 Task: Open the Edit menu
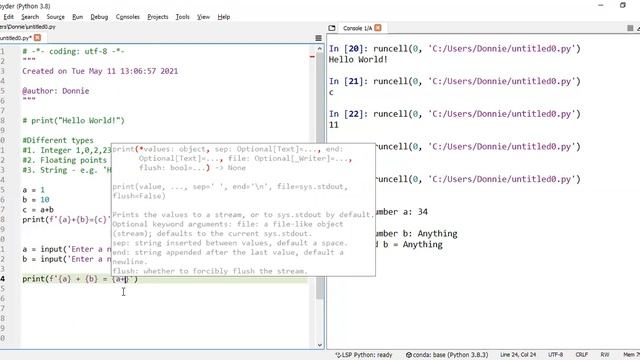click(9, 17)
